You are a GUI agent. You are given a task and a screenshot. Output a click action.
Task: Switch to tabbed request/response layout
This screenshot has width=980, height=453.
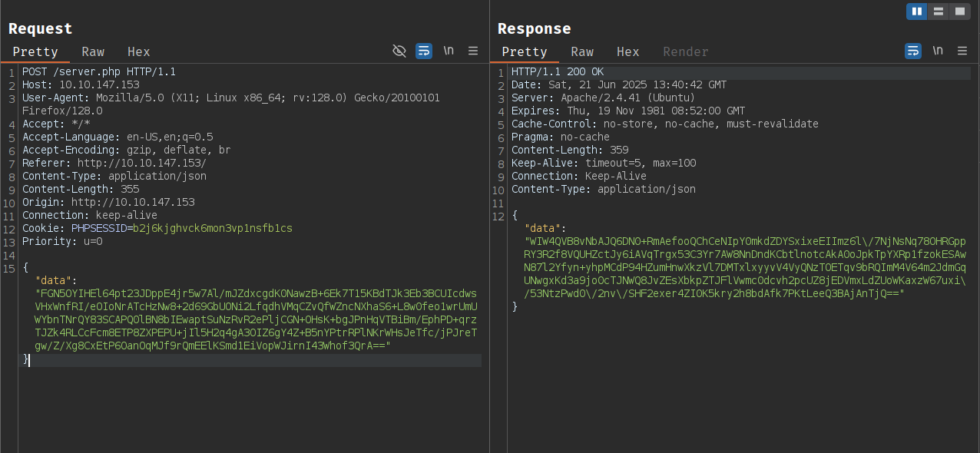[x=959, y=11]
